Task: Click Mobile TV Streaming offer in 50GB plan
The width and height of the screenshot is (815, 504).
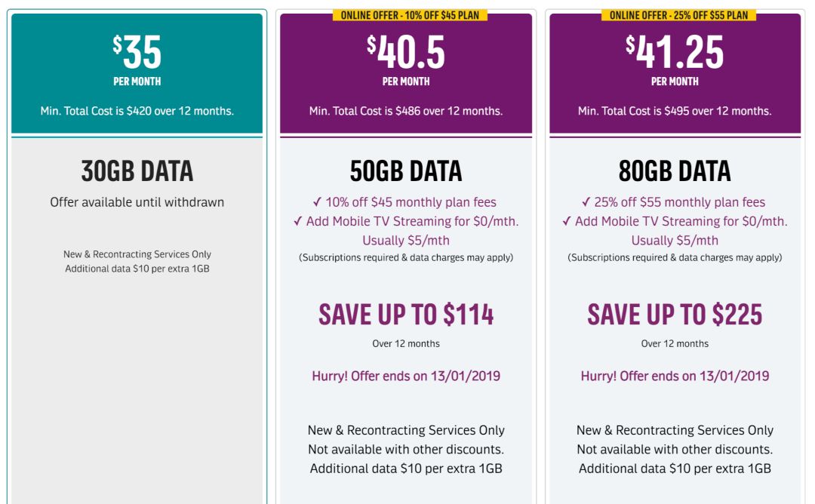Action: (412, 221)
